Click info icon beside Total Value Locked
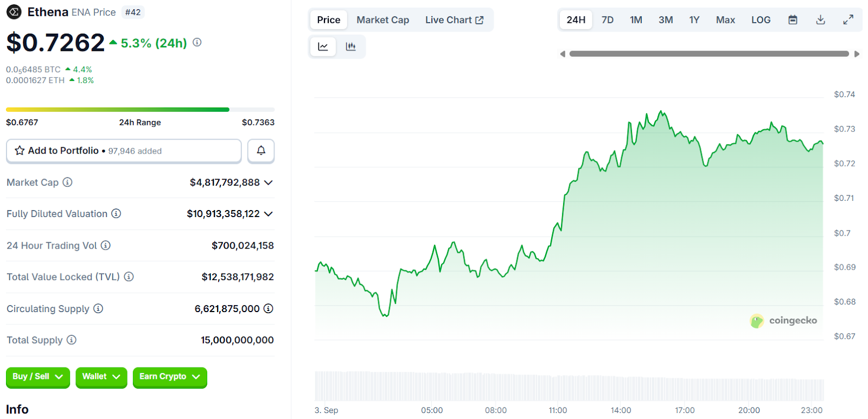 coord(129,277)
